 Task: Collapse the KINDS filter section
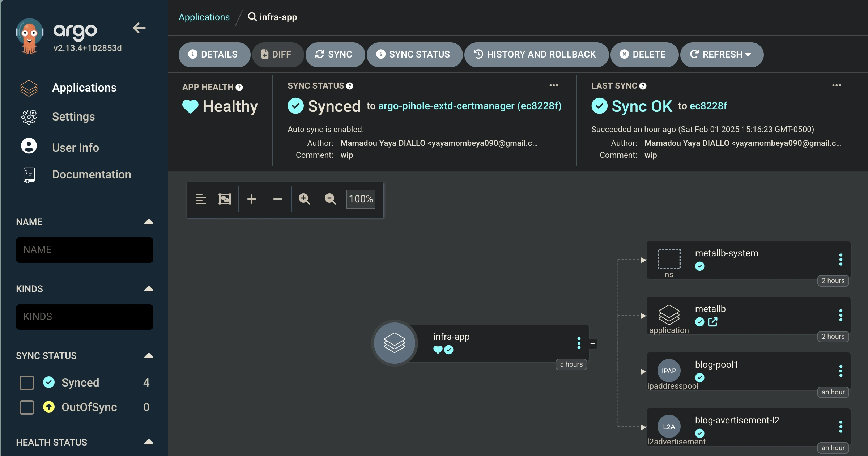[x=149, y=289]
